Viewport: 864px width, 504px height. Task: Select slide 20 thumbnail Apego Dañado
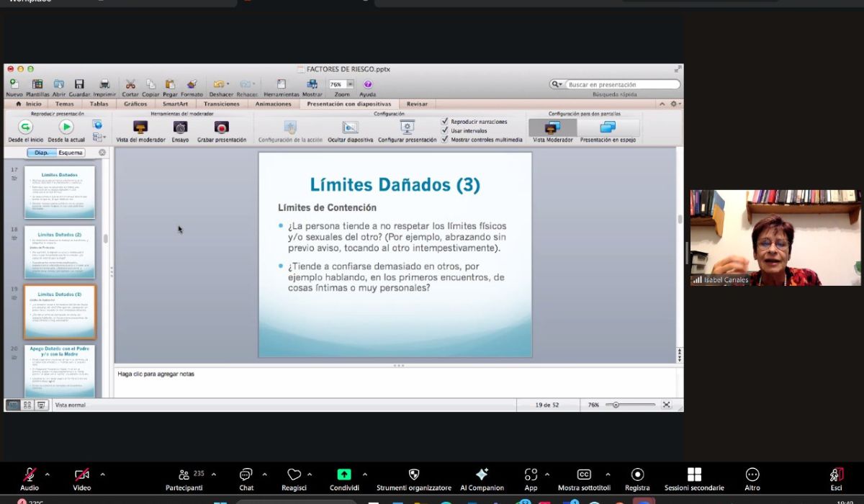pos(59,370)
